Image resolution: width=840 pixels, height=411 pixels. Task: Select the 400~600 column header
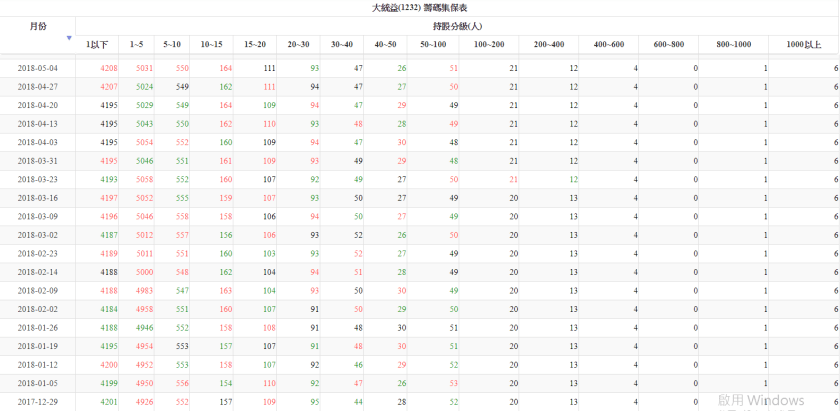[608, 44]
